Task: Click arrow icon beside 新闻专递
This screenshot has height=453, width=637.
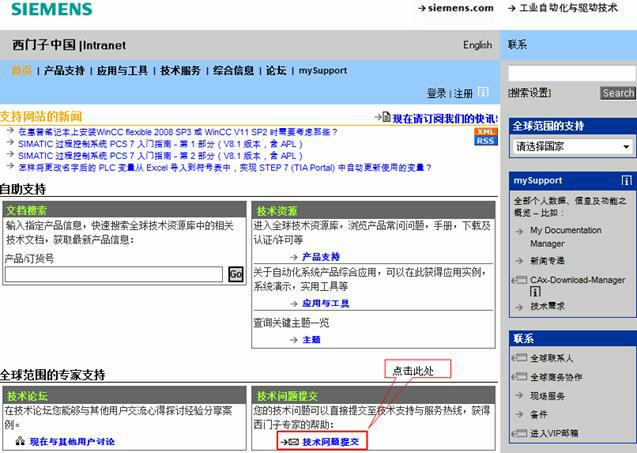Action: (519, 261)
